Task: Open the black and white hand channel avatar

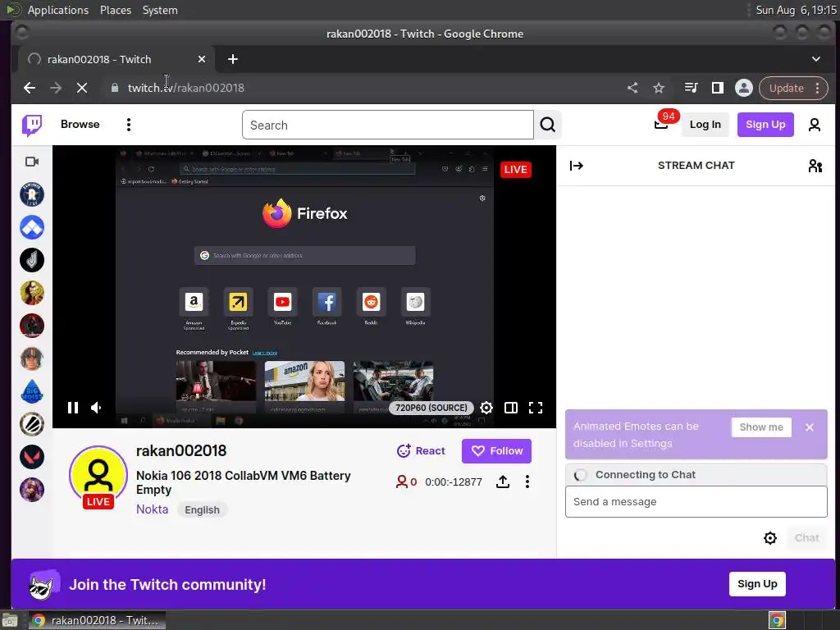Action: pyautogui.click(x=32, y=260)
